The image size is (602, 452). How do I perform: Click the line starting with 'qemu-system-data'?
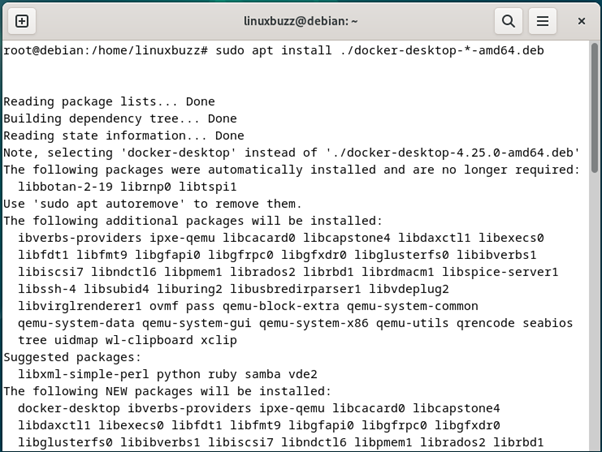[x=295, y=323]
